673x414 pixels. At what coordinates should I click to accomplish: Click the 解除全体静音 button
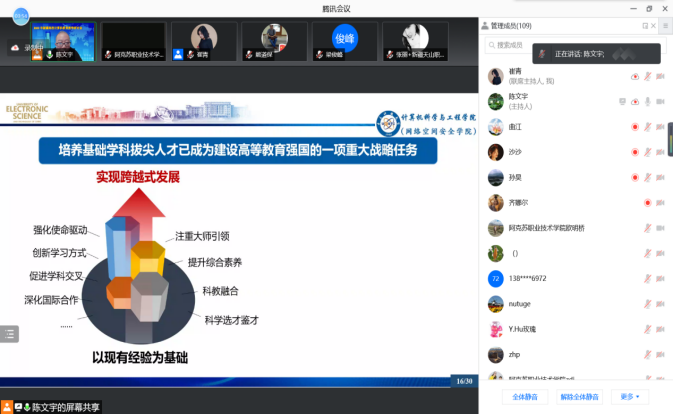[x=579, y=396]
